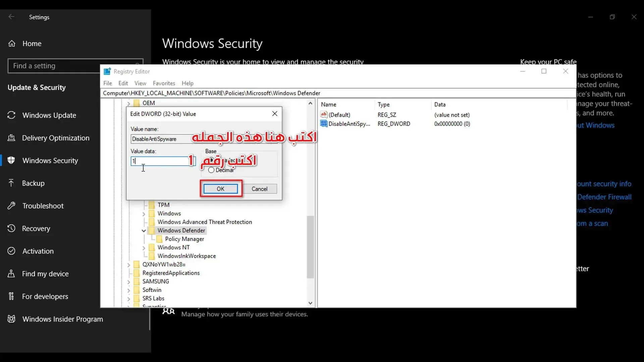Click the Help menu in Registry Editor
644x362 pixels.
point(187,83)
